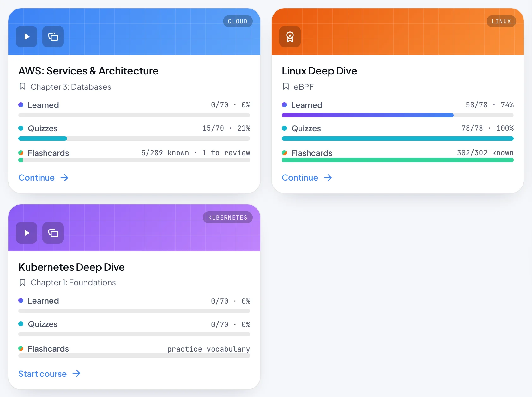This screenshot has width=532, height=397.
Task: Click AWS Flashcards progress bar
Action: [x=134, y=160]
